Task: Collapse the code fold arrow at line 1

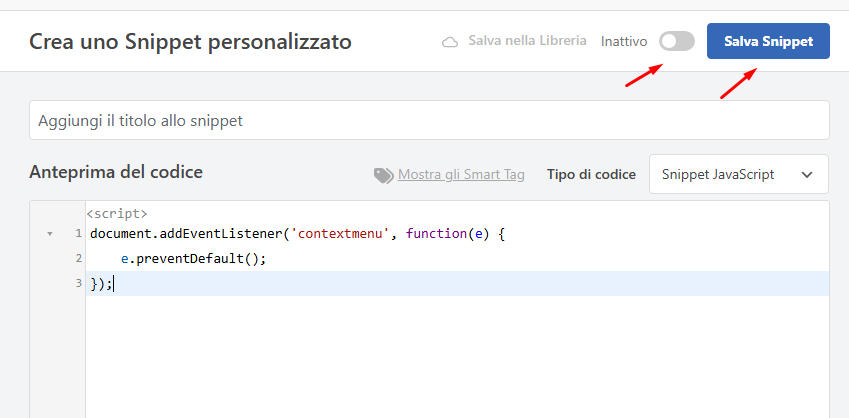Action: [x=50, y=234]
